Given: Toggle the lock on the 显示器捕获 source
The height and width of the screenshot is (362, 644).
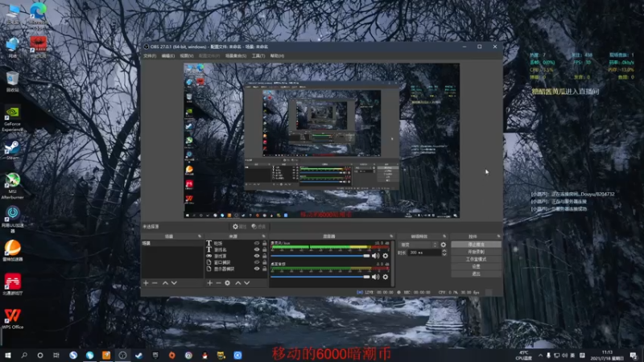Looking at the screenshot, I should click(265, 269).
